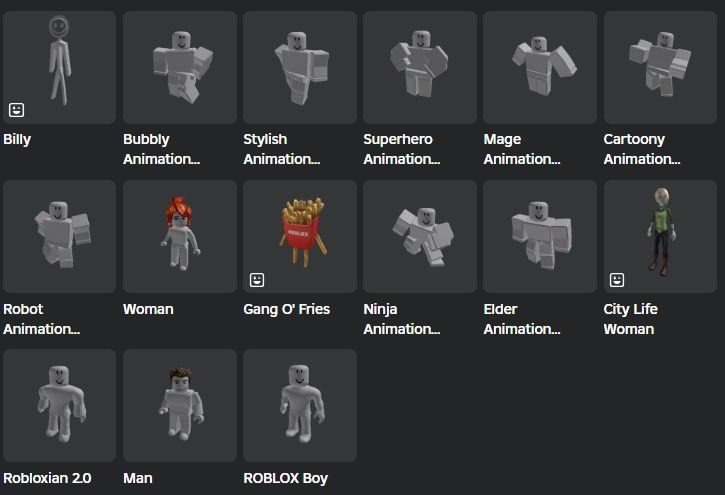Choose the City Life Woman avatar thumbnail

coord(660,236)
